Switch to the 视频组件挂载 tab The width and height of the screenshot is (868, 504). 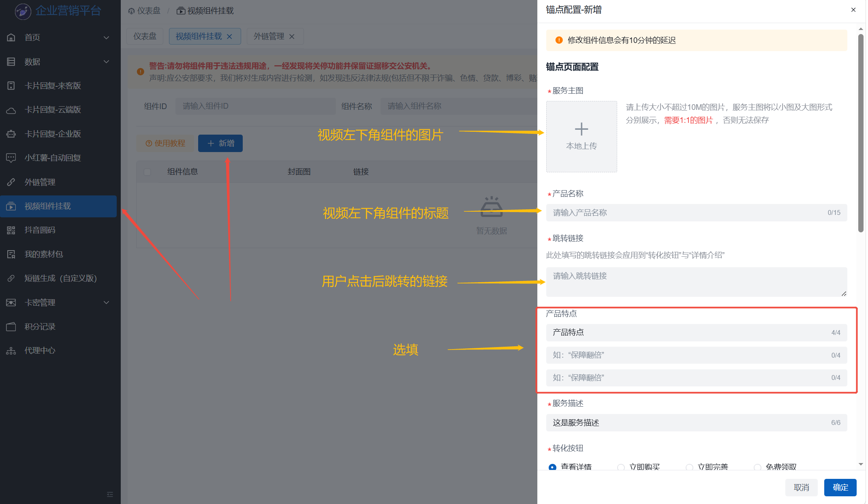(199, 36)
